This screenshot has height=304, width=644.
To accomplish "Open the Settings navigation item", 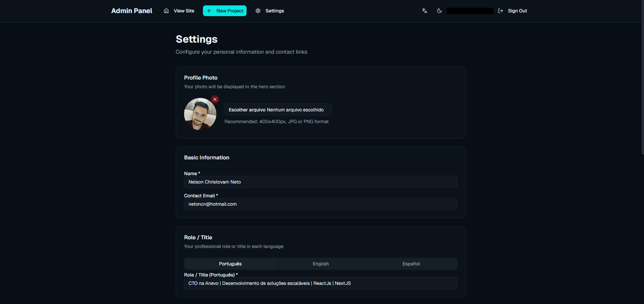I will click(274, 11).
